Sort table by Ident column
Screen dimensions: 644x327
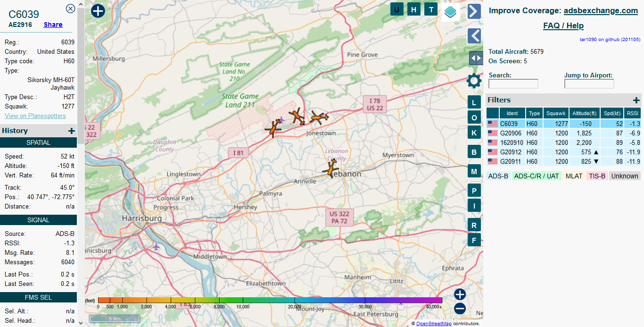512,113
